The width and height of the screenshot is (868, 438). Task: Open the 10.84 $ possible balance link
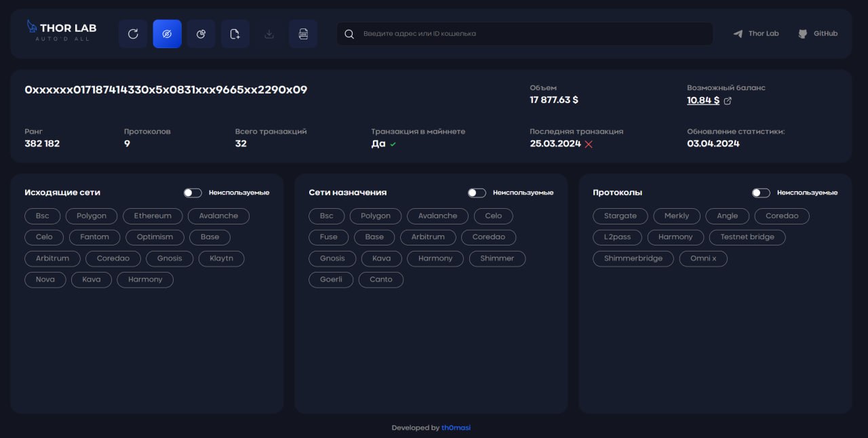click(x=703, y=100)
